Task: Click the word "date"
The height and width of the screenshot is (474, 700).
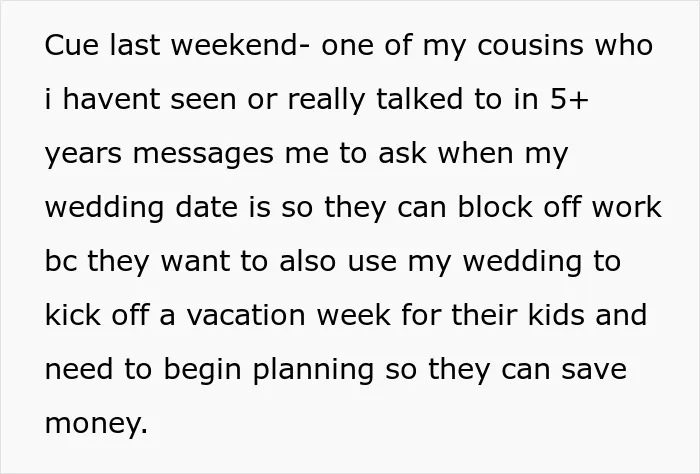Action: point(206,207)
